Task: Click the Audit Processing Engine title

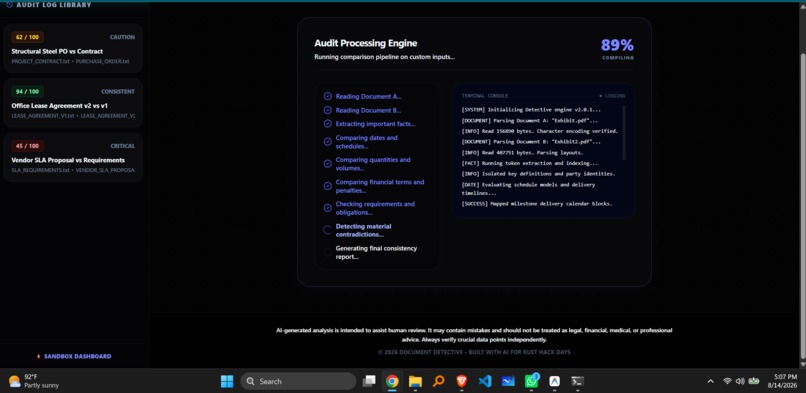Action: click(365, 43)
